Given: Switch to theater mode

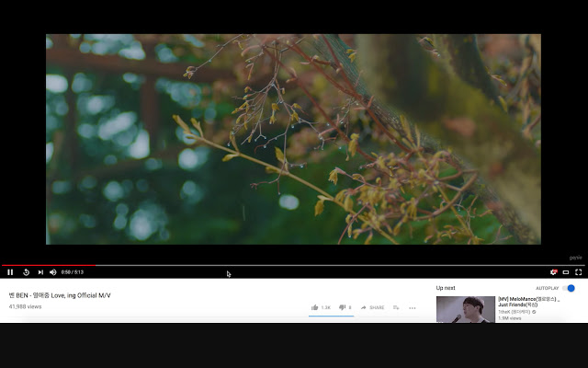Looking at the screenshot, I should (x=566, y=272).
